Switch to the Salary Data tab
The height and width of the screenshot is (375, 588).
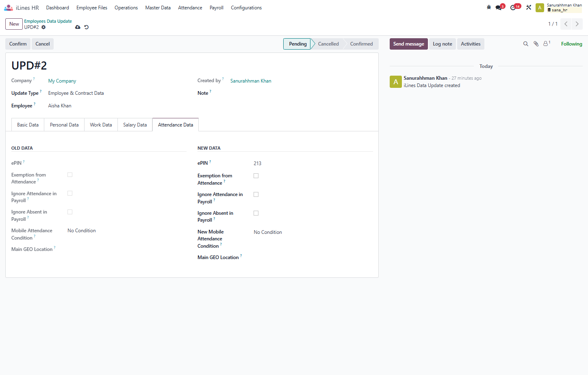(x=135, y=125)
